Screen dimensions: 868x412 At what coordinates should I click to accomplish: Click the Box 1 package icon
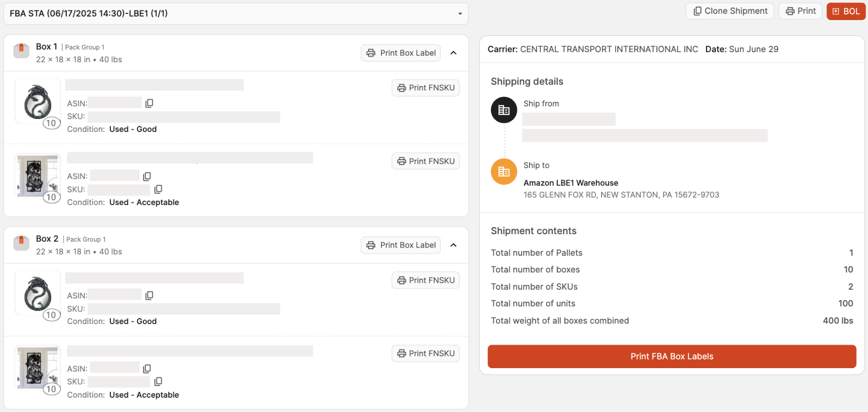coord(21,50)
